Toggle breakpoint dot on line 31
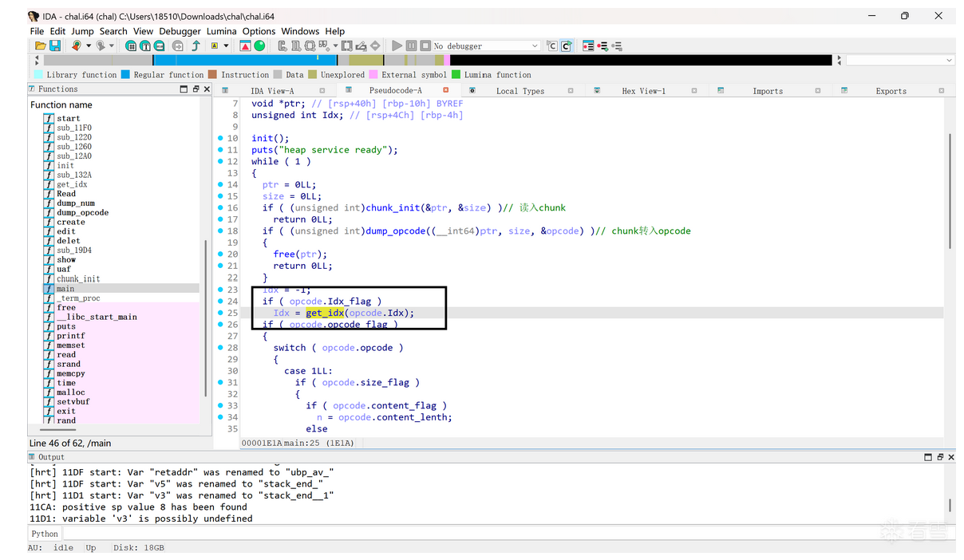Screen dimensions: 964x560 pos(220,383)
